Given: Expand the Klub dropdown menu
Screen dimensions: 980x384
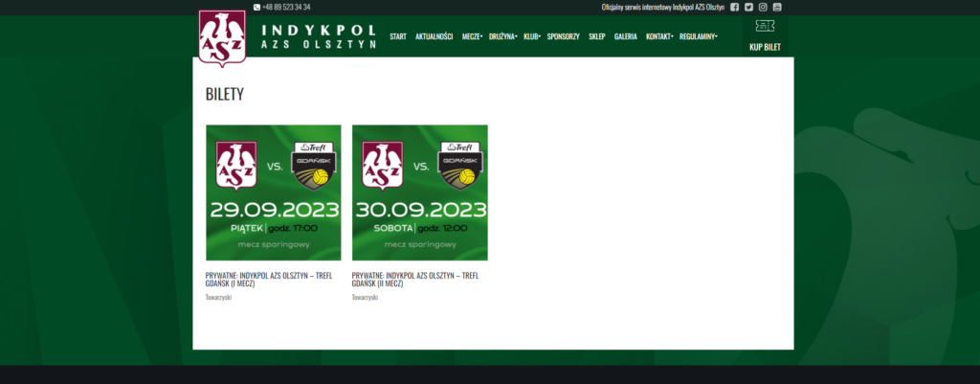Looking at the screenshot, I should pos(532,36).
